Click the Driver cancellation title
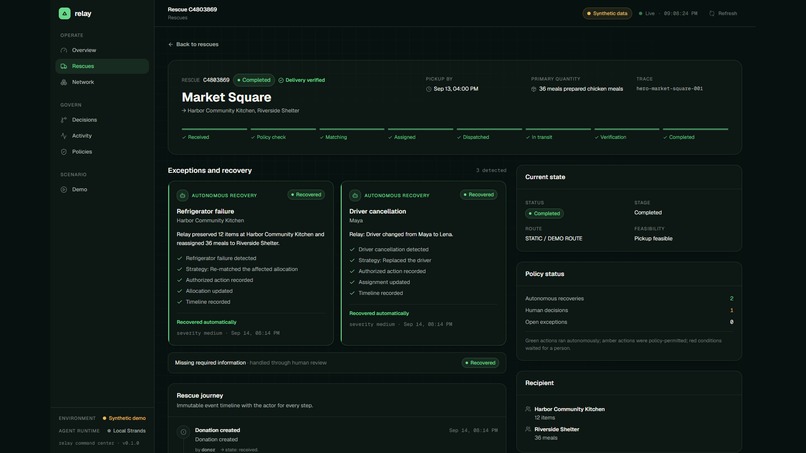This screenshot has height=453, width=806. 377,211
